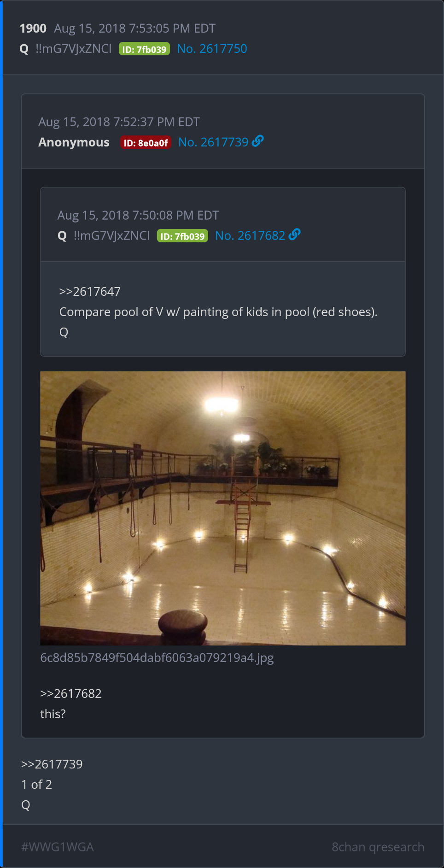
Task: Click the red ID: 8e0a0f badge
Action: [146, 142]
